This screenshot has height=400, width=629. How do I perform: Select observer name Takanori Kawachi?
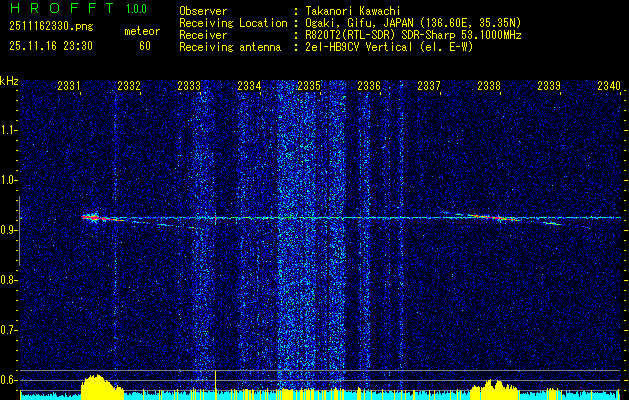353,11
